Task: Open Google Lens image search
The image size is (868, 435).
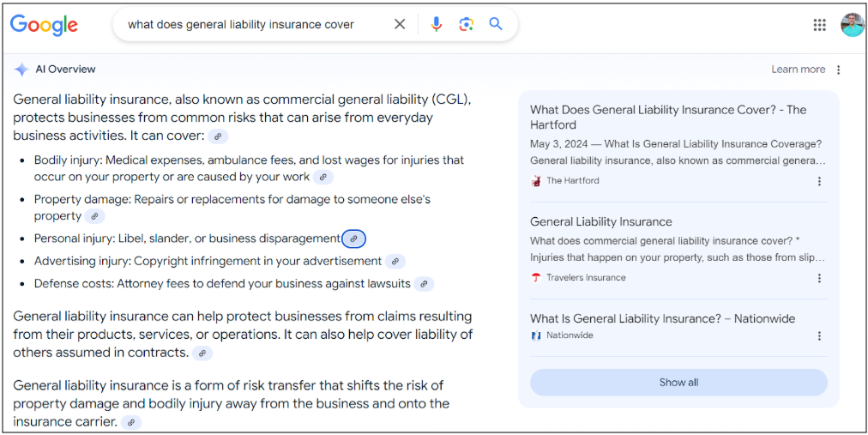Action: click(x=466, y=24)
